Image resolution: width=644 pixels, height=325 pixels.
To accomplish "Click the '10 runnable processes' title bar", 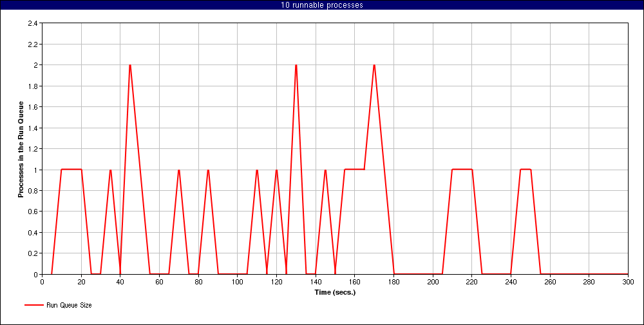I will (322, 5).
